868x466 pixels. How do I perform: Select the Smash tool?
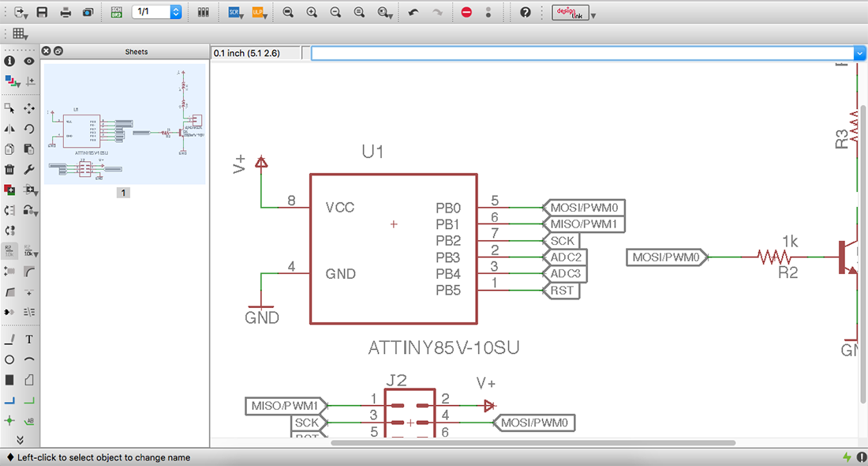[9, 272]
